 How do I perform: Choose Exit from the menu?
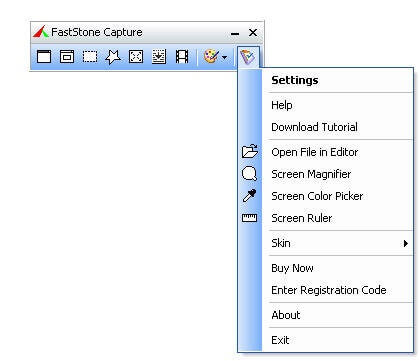coord(338,340)
